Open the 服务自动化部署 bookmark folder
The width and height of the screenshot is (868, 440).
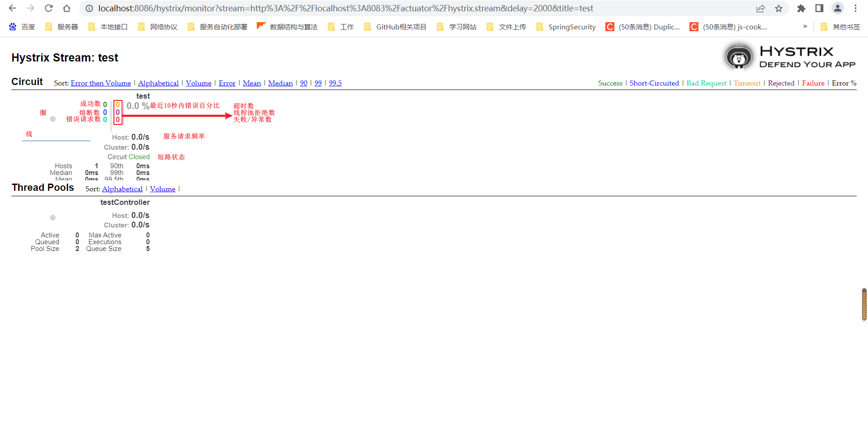pos(217,27)
